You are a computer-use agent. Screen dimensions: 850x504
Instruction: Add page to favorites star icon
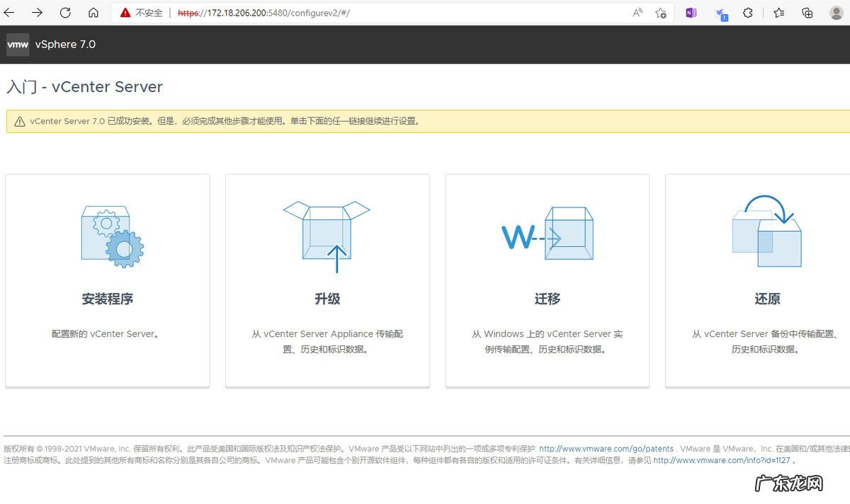660,13
